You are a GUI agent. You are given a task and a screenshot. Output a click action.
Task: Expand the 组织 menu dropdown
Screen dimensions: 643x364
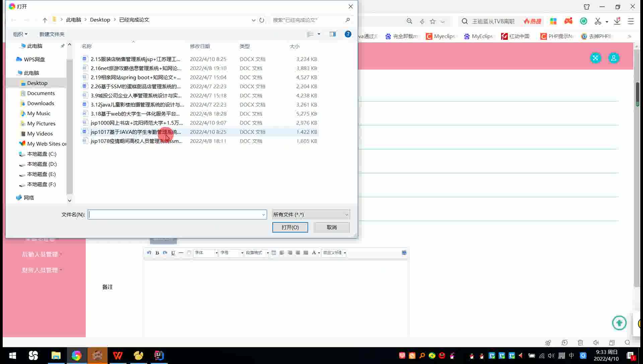click(x=20, y=34)
